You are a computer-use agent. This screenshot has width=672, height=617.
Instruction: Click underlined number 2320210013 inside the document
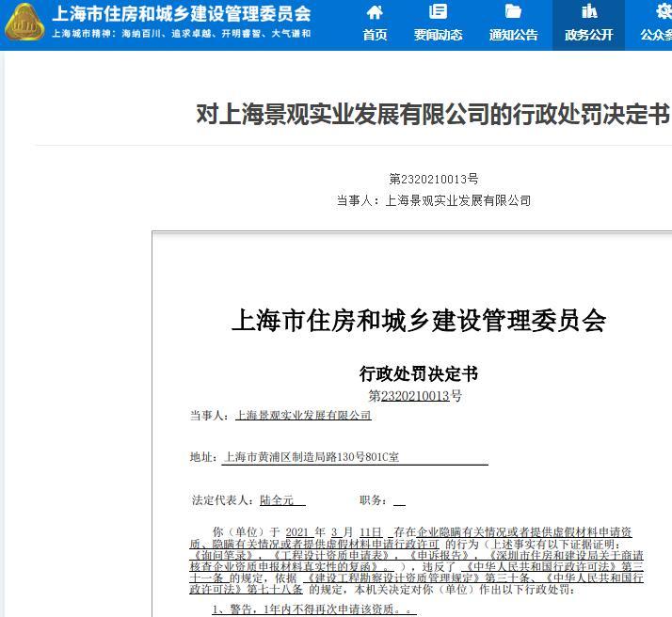pyautogui.click(x=415, y=396)
